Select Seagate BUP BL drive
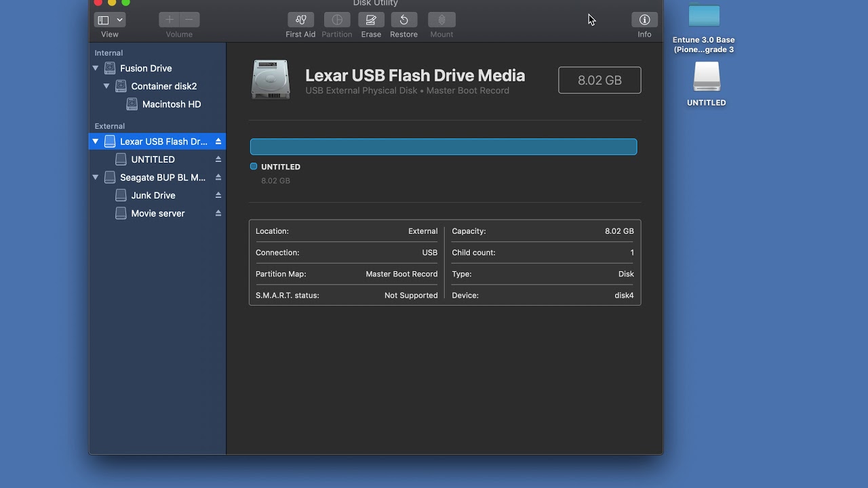 pyautogui.click(x=157, y=177)
